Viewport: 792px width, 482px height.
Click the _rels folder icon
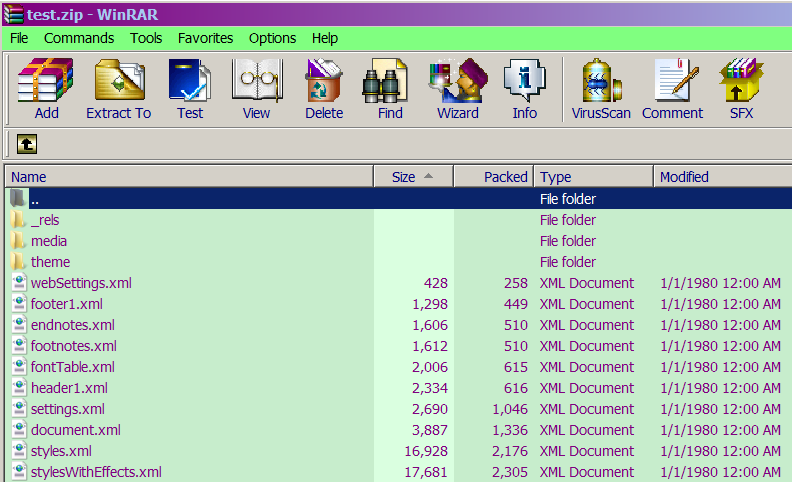coord(18,220)
